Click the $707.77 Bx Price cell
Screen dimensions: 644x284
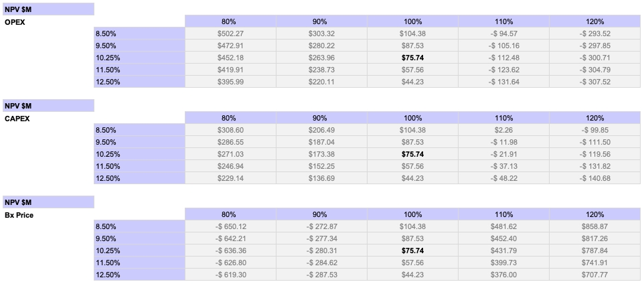[594, 275]
